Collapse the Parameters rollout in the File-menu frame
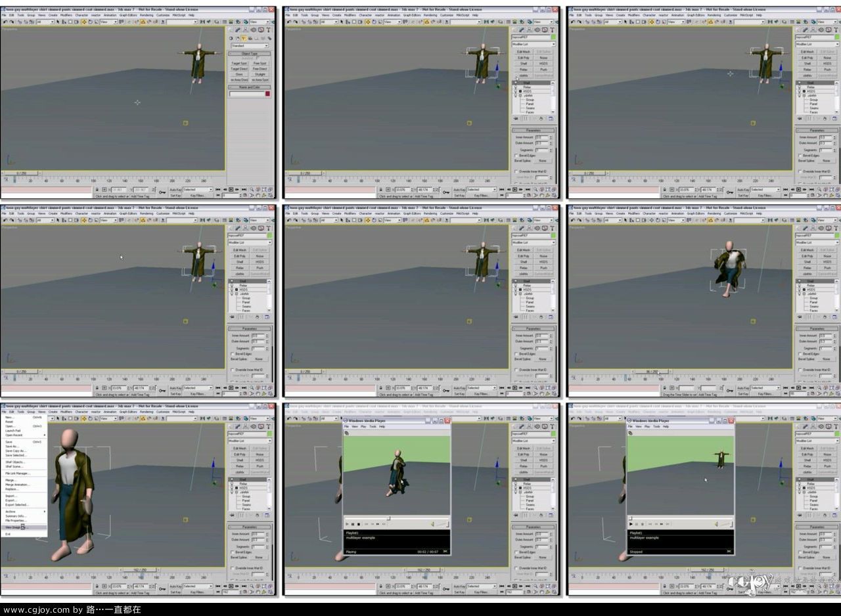The image size is (841, 616). tap(250, 527)
